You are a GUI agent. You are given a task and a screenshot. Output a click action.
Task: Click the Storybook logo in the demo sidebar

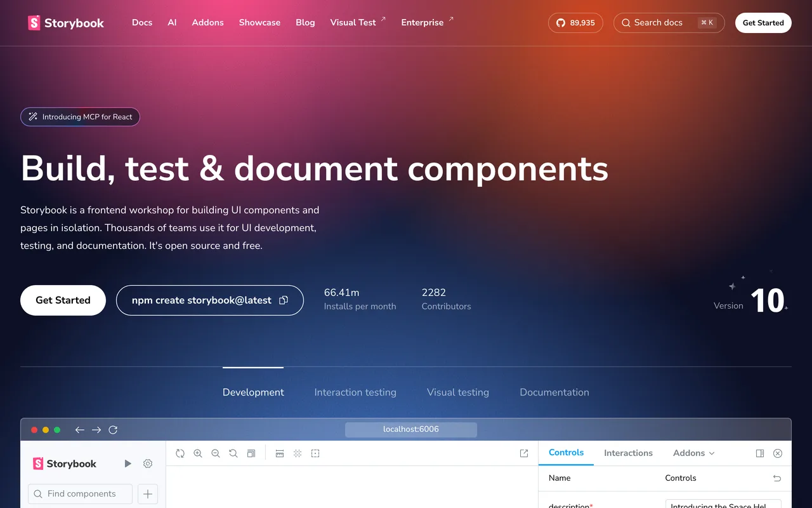pos(65,464)
